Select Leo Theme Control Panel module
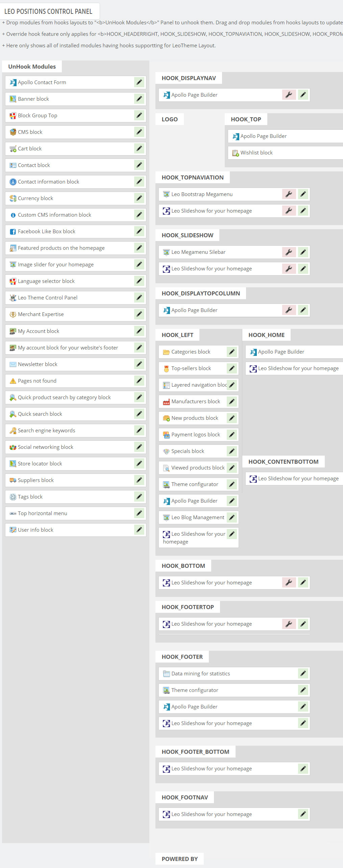The width and height of the screenshot is (343, 868). click(x=48, y=297)
